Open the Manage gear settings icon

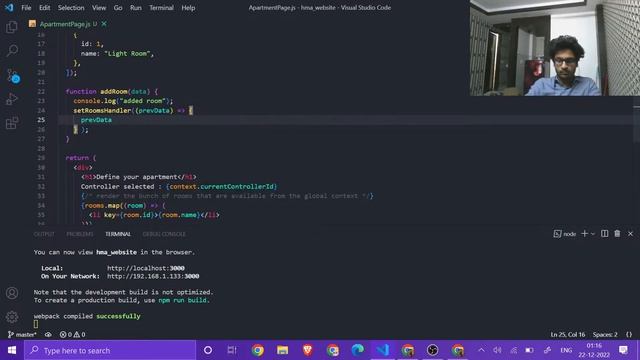point(12,317)
